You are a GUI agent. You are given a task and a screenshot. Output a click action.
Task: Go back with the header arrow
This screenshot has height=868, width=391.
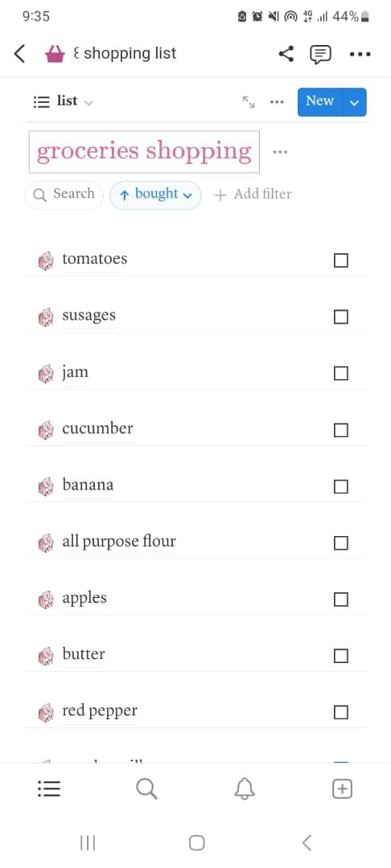[20, 54]
